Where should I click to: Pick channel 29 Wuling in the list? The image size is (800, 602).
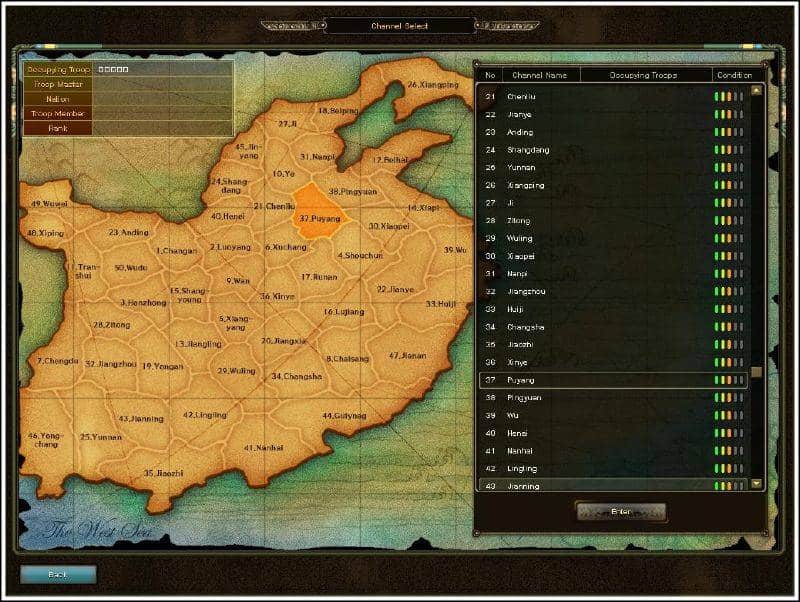click(x=613, y=238)
